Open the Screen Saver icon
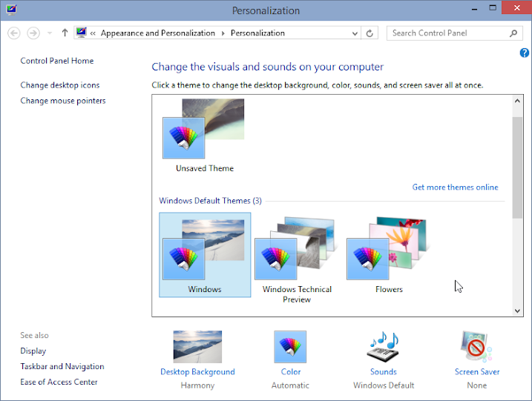 pyautogui.click(x=476, y=347)
